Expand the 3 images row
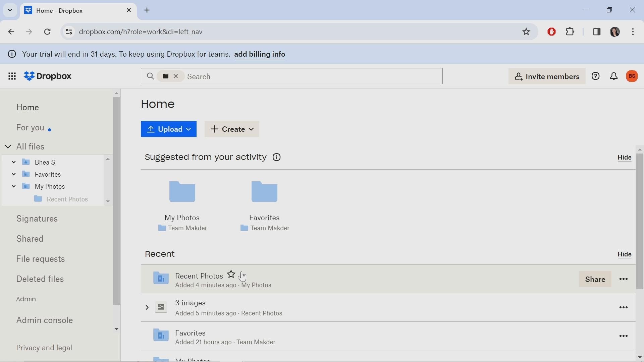This screenshot has height=362, width=644. pyautogui.click(x=147, y=308)
